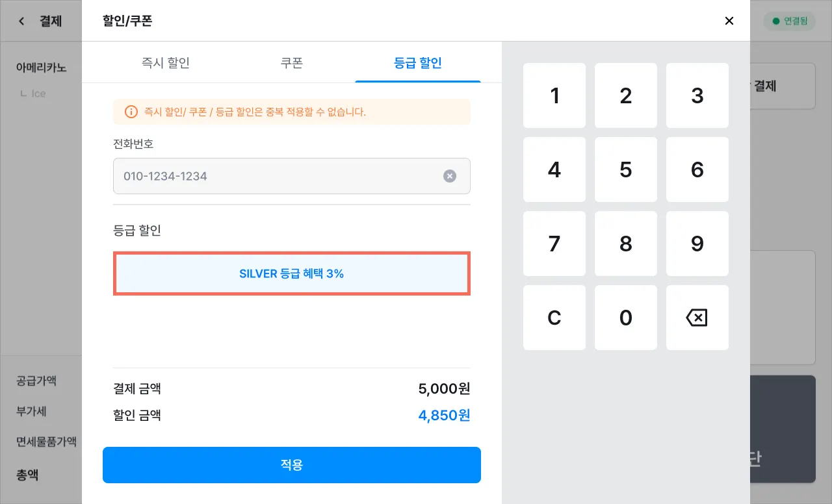This screenshot has width=832, height=504.
Task: Tap the 7 key on the keypad
Action: [x=554, y=244]
